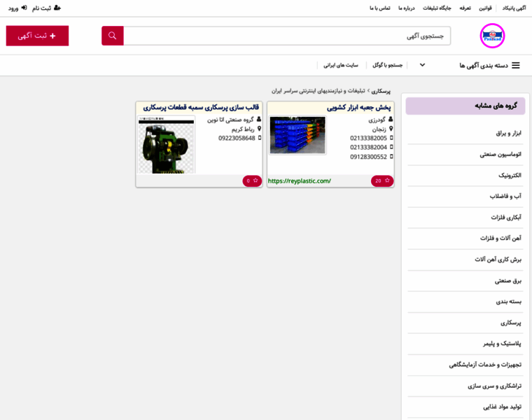Viewport: 532px width, 420px height.
Task: Type in the جستجوی آگهی search field
Action: [x=287, y=36]
